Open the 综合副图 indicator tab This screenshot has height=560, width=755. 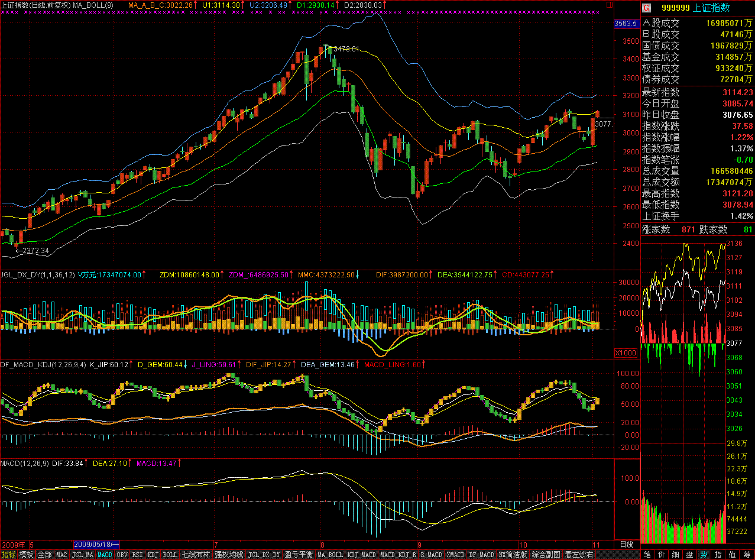click(x=546, y=555)
